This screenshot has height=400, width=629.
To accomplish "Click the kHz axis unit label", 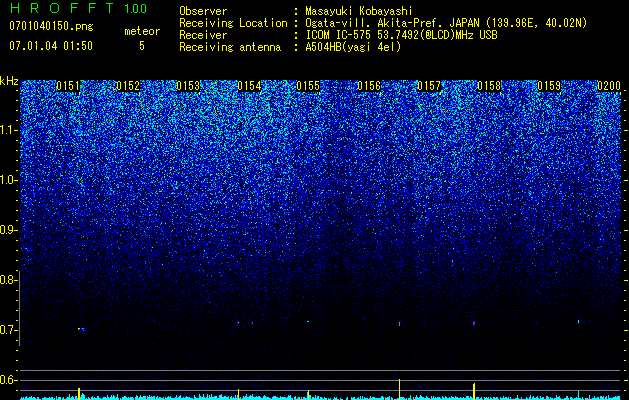I will 9,81.
